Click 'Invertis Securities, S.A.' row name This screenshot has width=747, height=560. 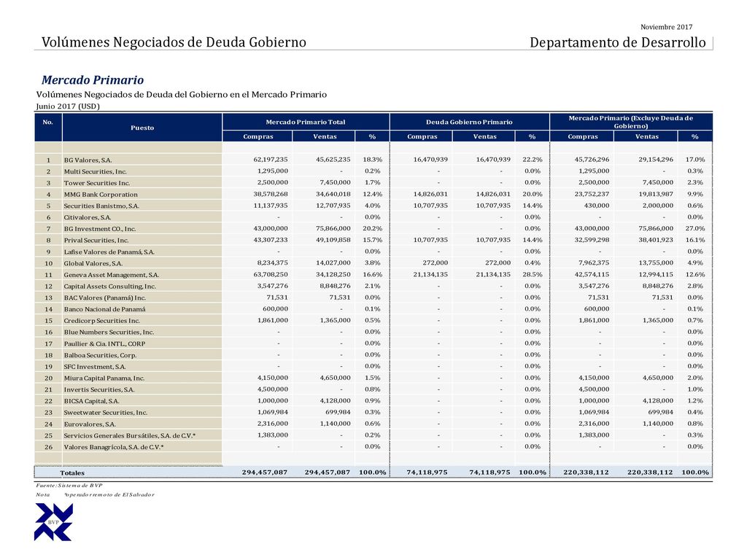99,389
